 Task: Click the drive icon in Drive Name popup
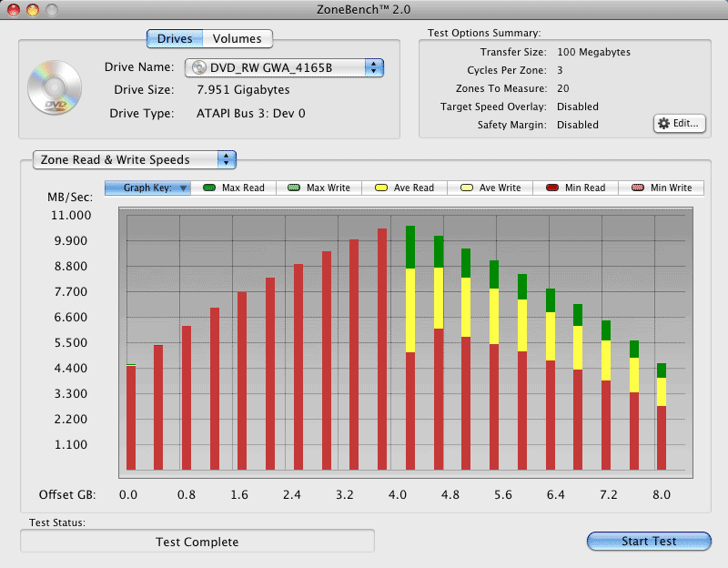pos(197,67)
